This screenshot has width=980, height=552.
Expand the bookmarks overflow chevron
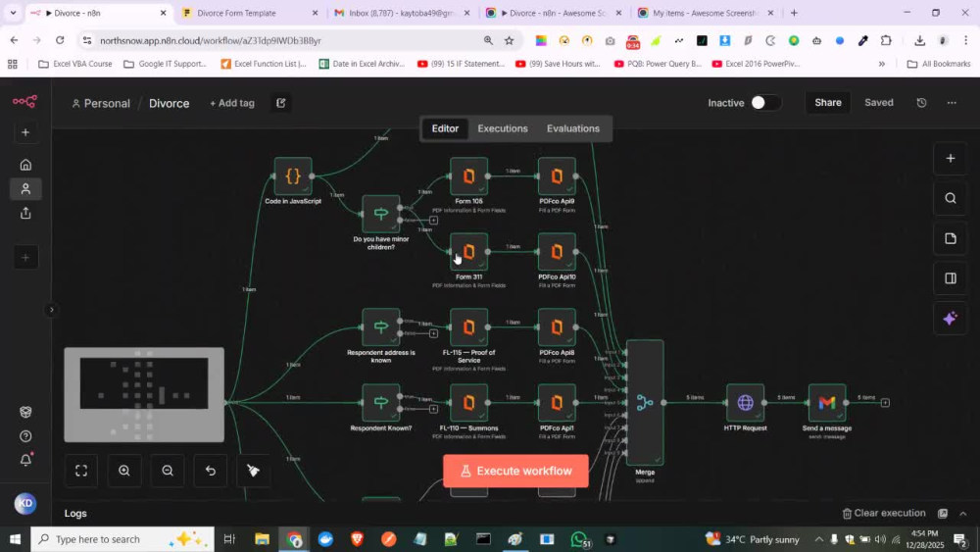(x=881, y=64)
